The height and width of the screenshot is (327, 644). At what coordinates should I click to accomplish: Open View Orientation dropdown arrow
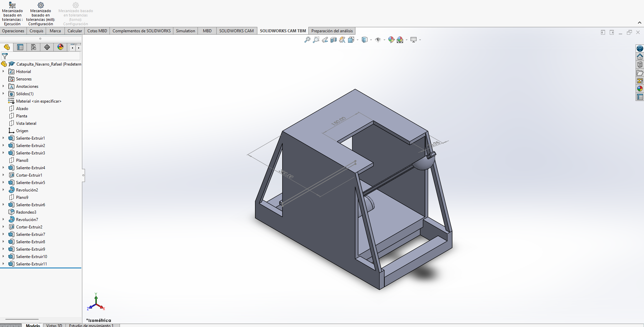[x=357, y=40]
